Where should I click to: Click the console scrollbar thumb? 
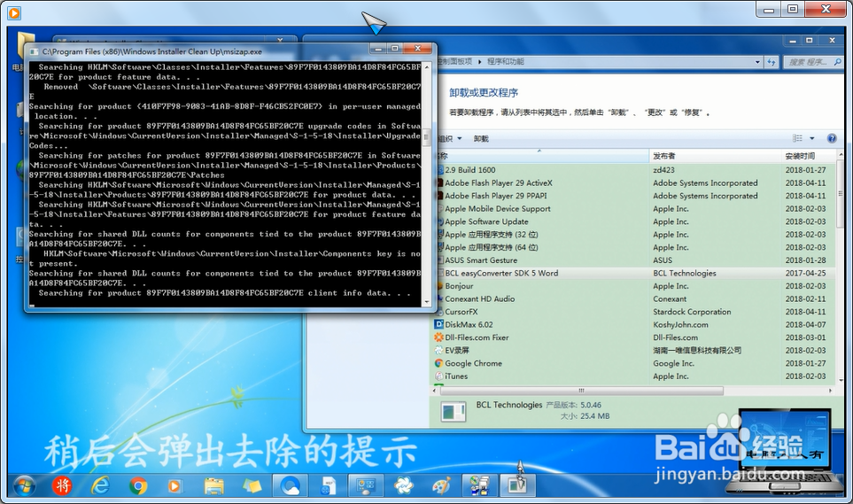click(x=427, y=136)
